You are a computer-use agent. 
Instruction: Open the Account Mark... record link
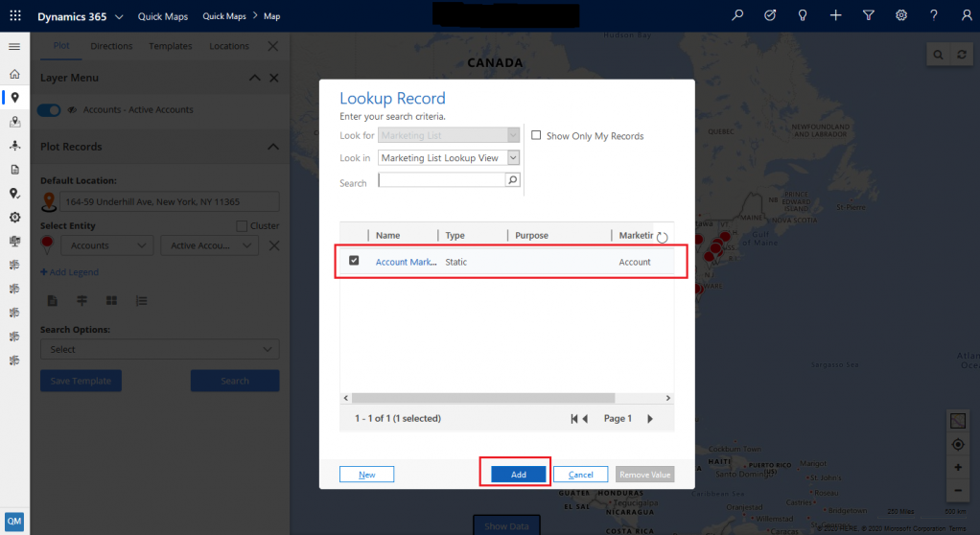tap(406, 262)
